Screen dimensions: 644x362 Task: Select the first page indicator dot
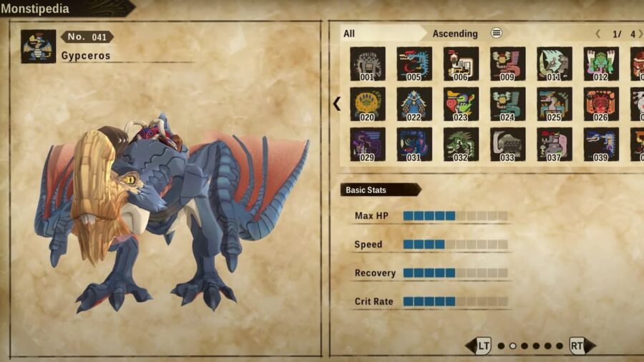[501, 346]
